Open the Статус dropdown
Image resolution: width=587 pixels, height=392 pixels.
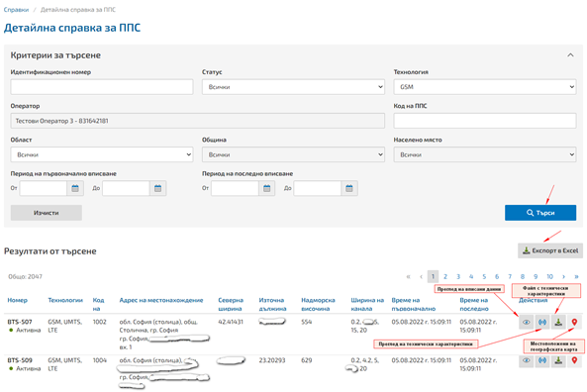[293, 87]
